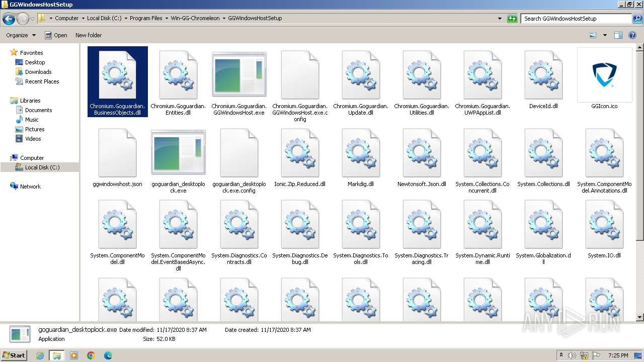Select System.Globalization.dll file

tap(543, 232)
